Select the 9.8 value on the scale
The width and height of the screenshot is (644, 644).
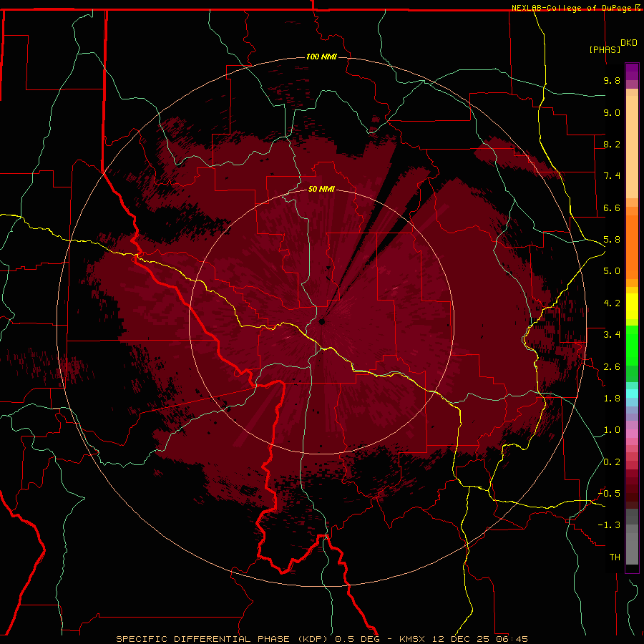612,80
